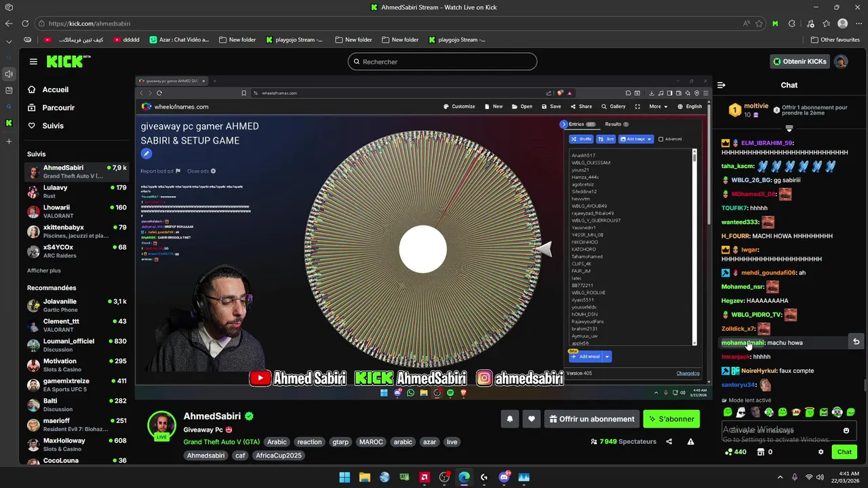Click the S'abonner button
868x488 pixels.
click(671, 419)
